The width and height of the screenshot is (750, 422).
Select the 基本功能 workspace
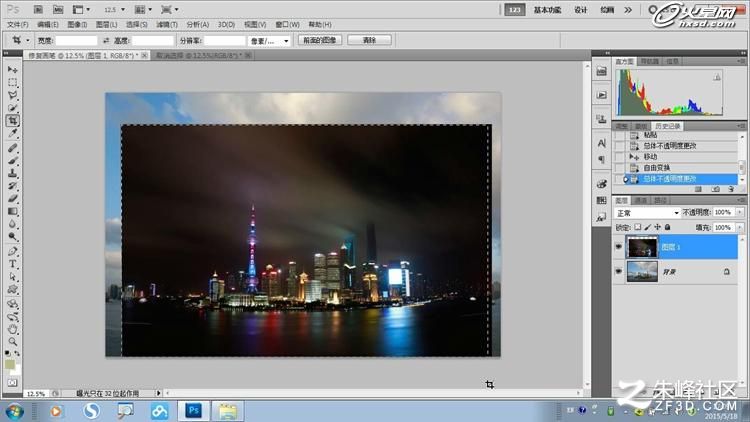tap(547, 10)
